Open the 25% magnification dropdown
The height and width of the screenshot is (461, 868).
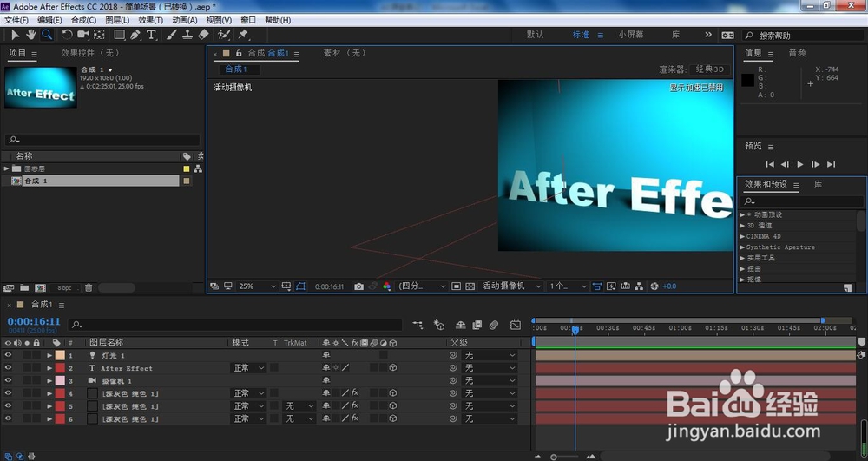click(x=257, y=286)
